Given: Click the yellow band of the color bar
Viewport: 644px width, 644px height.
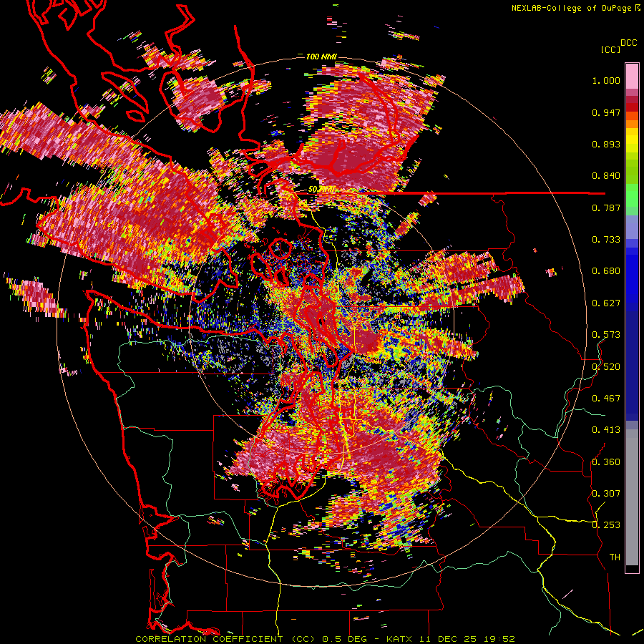Looking at the screenshot, I should pyautogui.click(x=632, y=140).
